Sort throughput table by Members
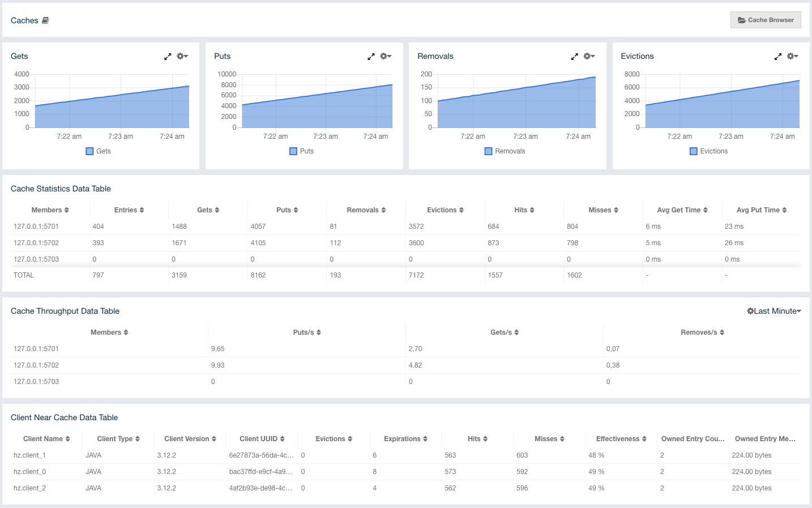Image resolution: width=812 pixels, height=508 pixels. tap(109, 332)
